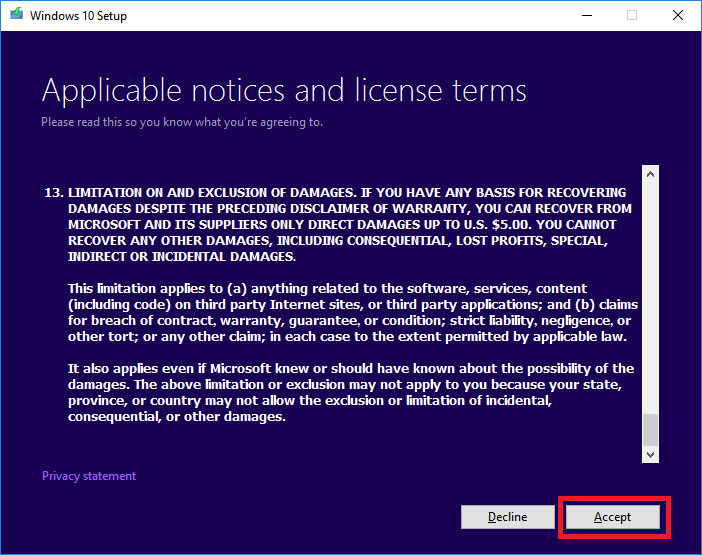The image size is (702, 555).
Task: Close the Windows 10 Setup window
Action: (678, 15)
